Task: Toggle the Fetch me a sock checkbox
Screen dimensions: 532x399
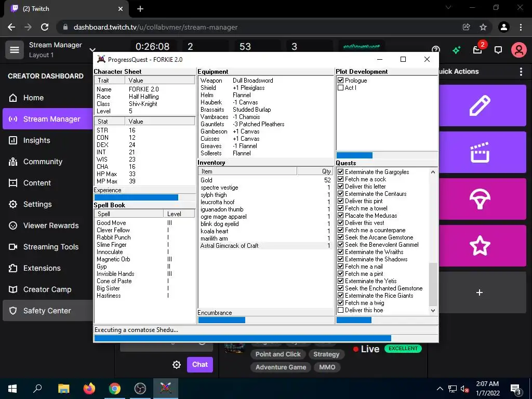Action: click(341, 179)
